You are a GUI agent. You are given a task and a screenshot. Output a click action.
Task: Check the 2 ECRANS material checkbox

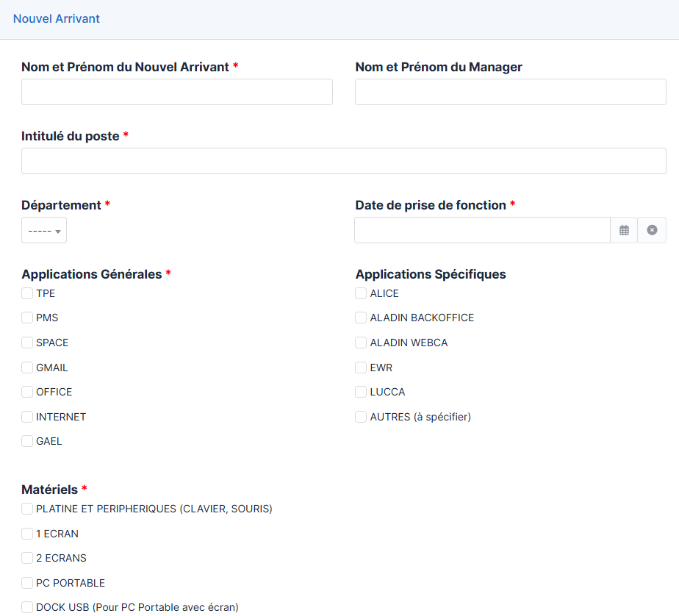point(27,558)
